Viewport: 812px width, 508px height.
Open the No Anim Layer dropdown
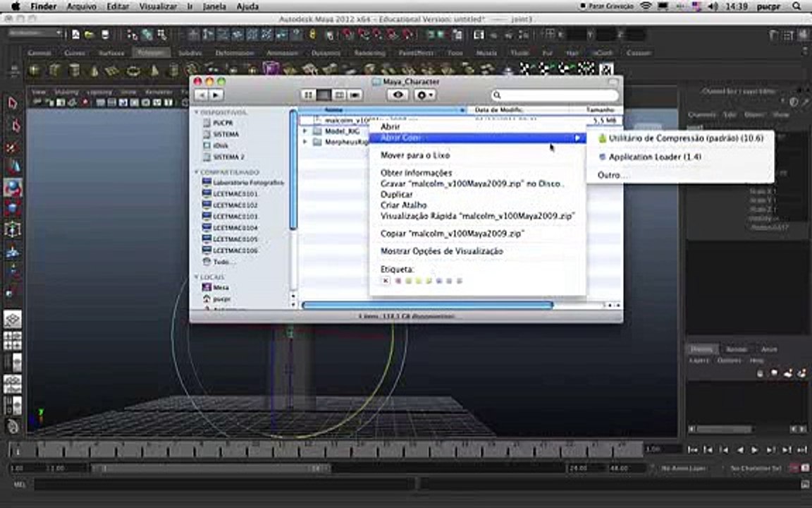click(684, 468)
